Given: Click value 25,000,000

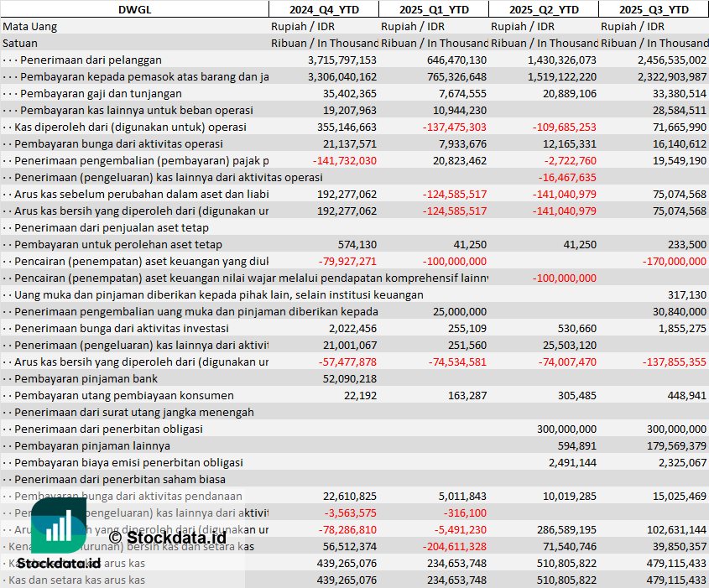Looking at the screenshot, I should [460, 312].
